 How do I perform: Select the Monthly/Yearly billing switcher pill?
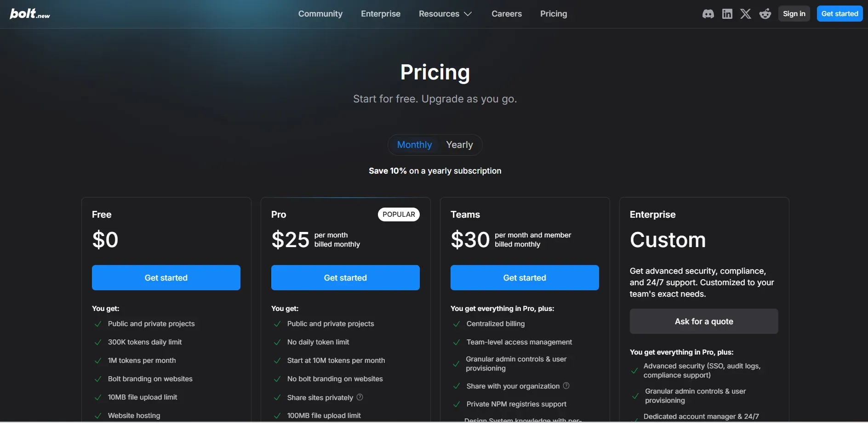pyautogui.click(x=435, y=145)
